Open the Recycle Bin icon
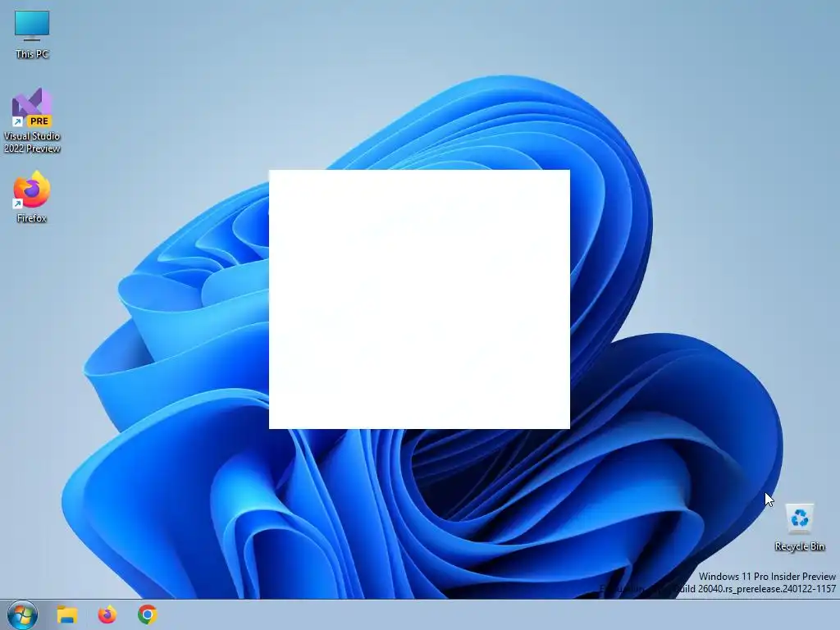840x630 pixels. pyautogui.click(x=799, y=527)
